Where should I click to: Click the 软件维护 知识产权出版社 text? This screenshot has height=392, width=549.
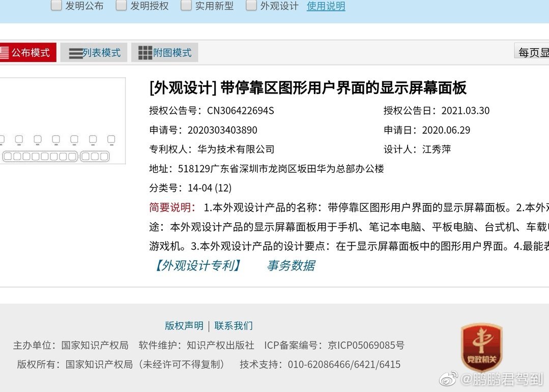[196, 345]
